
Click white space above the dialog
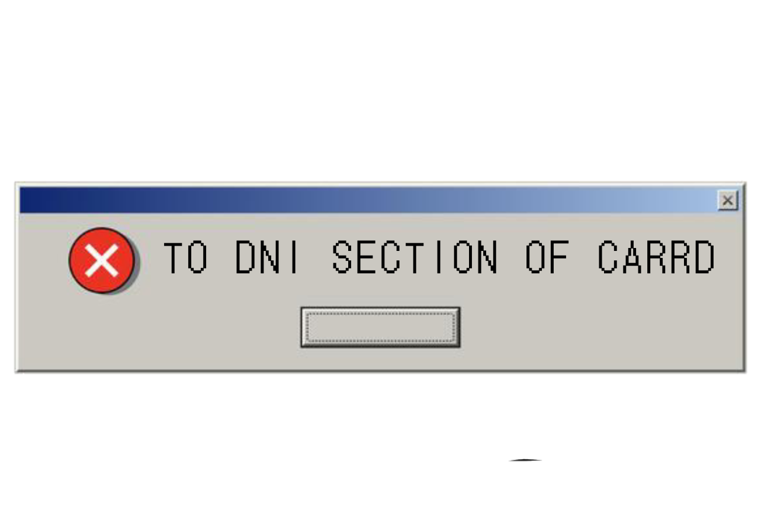tap(379, 89)
